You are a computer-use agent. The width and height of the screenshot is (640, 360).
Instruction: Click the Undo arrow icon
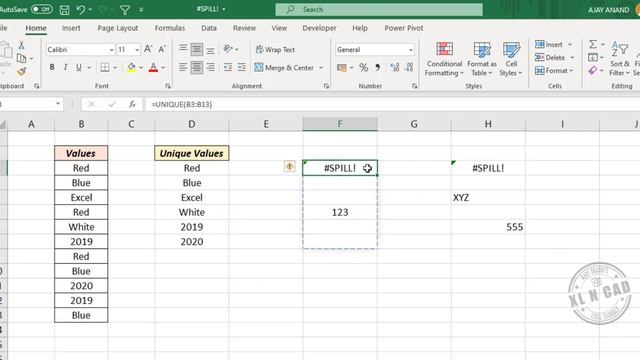(x=80, y=9)
